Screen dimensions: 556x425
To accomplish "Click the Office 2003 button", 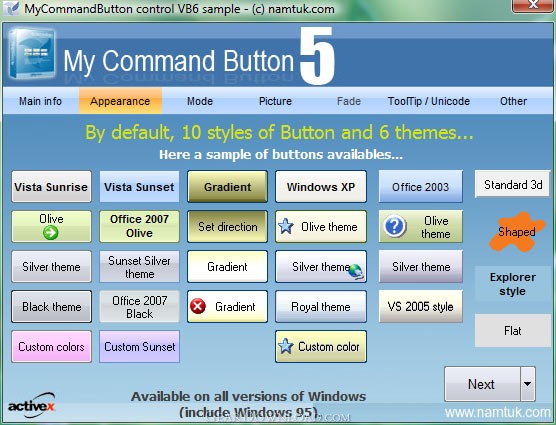I will coord(421,186).
